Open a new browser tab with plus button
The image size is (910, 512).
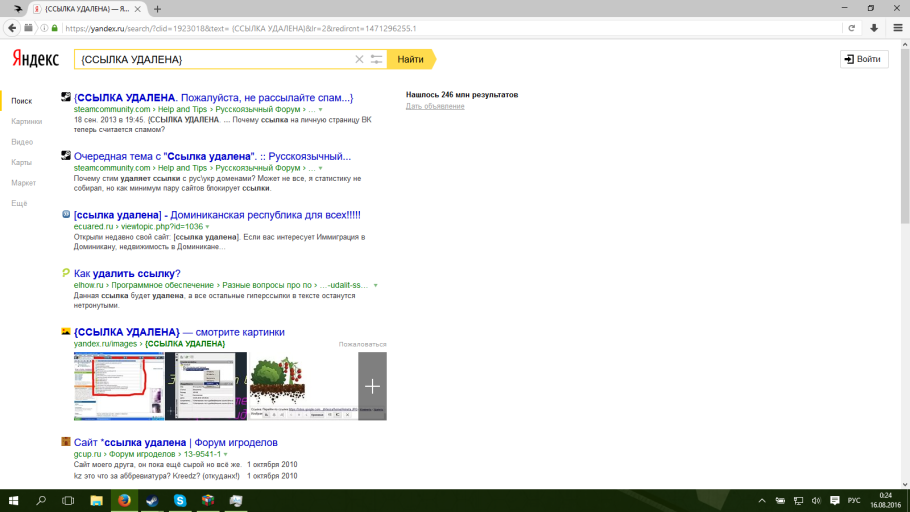tap(157, 9)
